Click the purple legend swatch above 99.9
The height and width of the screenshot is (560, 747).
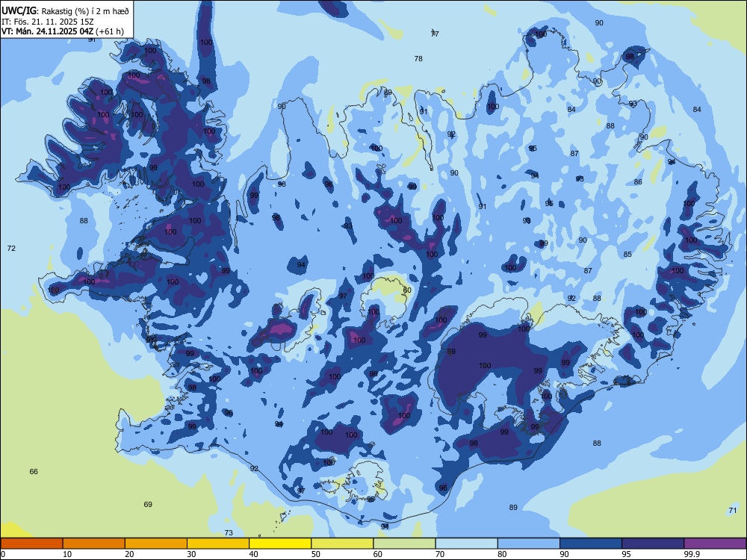tap(715, 544)
